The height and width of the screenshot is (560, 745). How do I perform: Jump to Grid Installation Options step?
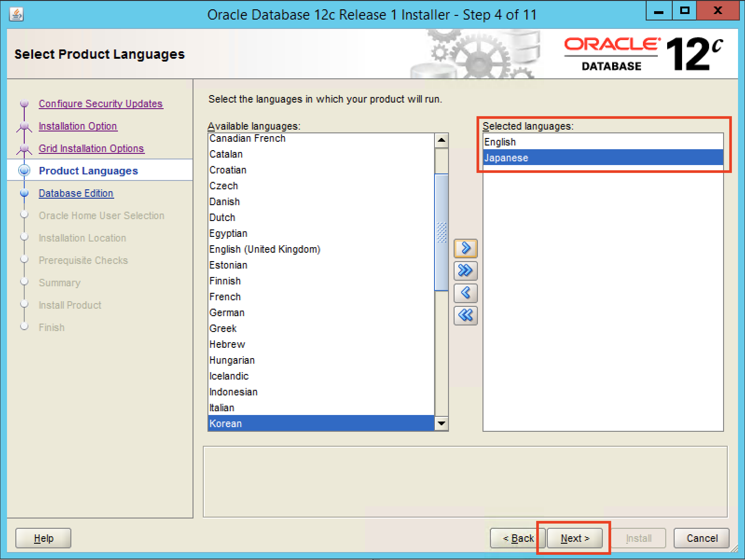coord(91,148)
